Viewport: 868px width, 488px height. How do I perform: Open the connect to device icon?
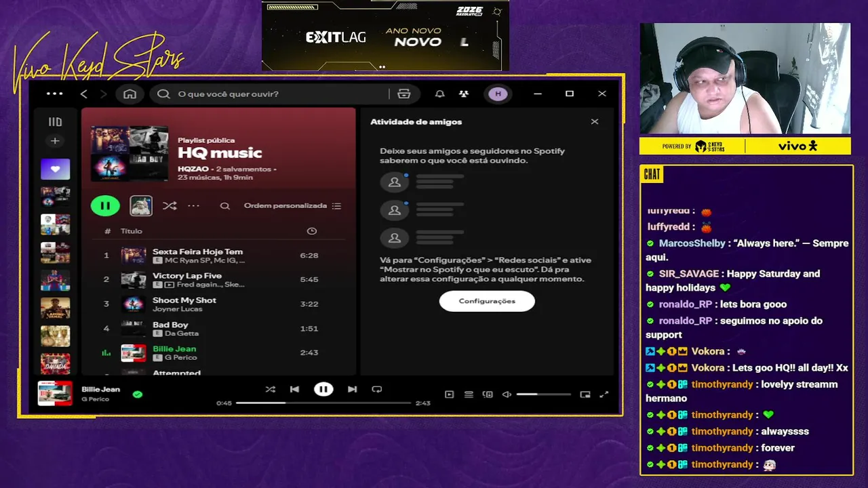[x=488, y=394]
